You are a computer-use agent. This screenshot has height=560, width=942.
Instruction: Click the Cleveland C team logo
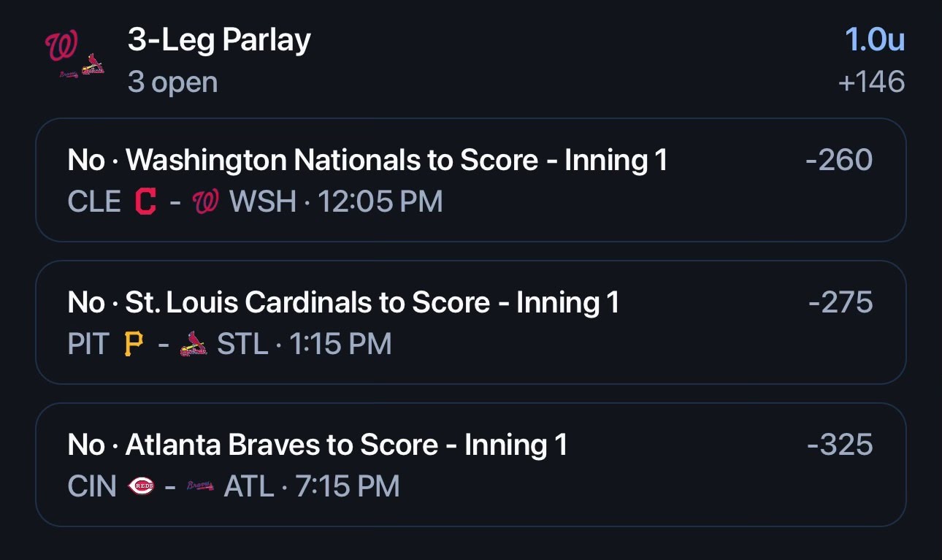(x=146, y=202)
